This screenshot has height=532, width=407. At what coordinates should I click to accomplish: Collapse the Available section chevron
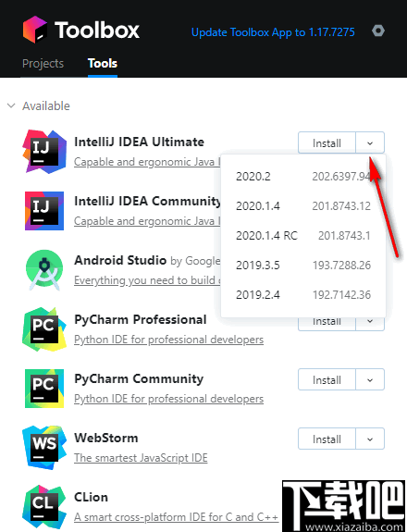point(11,105)
